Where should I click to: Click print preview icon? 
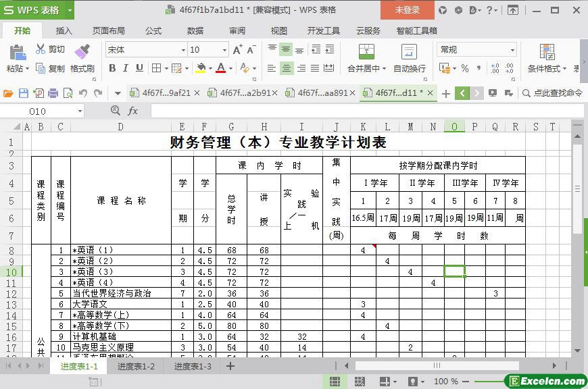[68, 93]
